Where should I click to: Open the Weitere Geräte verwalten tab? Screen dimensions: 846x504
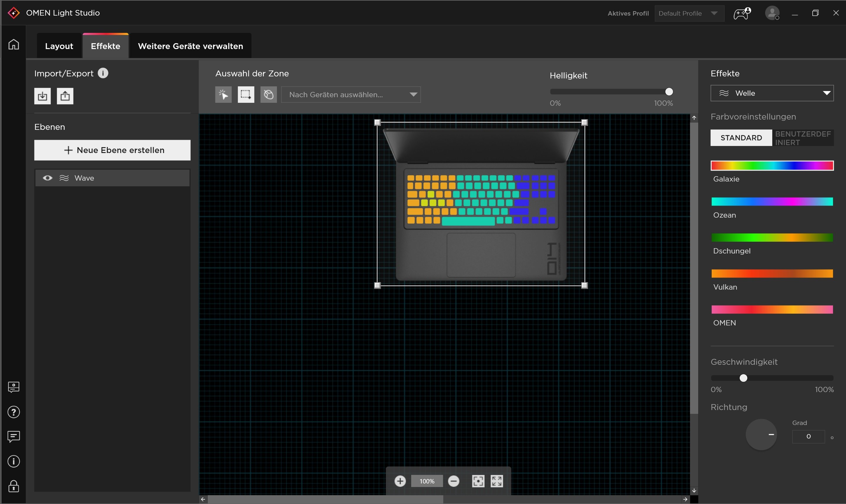(x=190, y=46)
